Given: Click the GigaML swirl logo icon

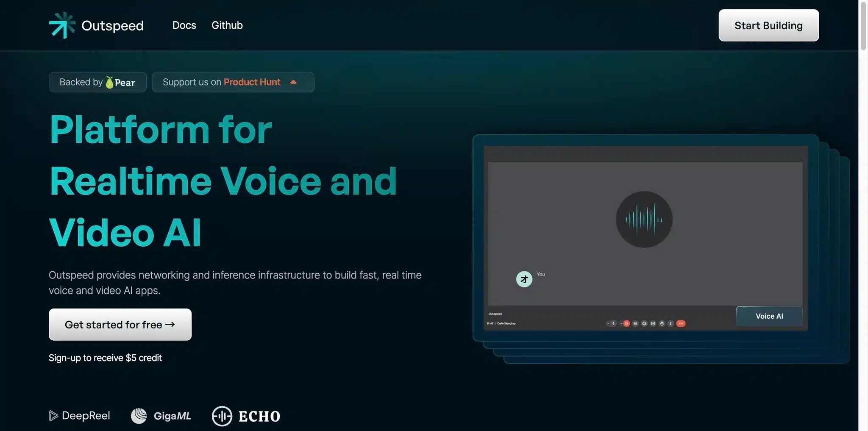Looking at the screenshot, I should pyautogui.click(x=139, y=416).
